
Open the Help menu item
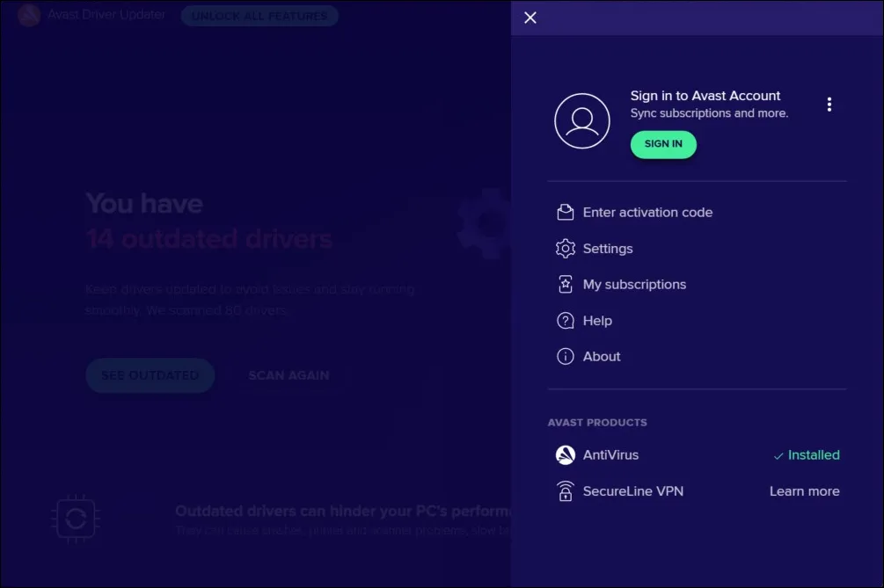click(597, 321)
